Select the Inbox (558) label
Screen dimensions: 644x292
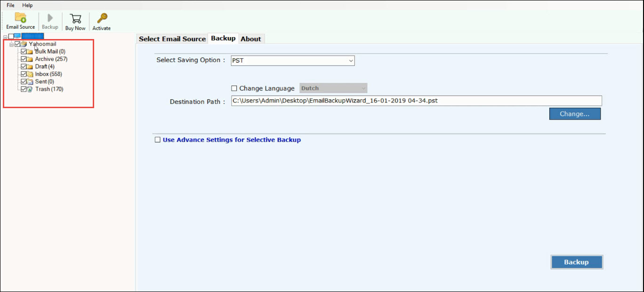click(48, 74)
